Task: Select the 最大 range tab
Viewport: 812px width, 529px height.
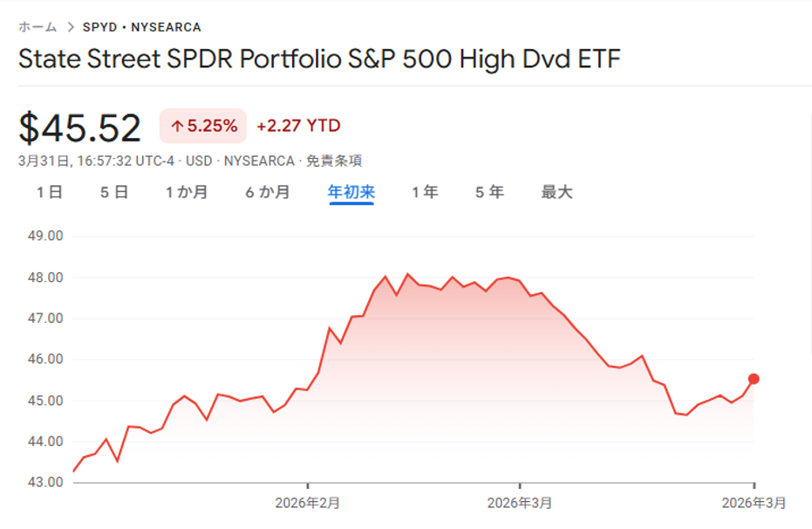Action: [x=556, y=192]
